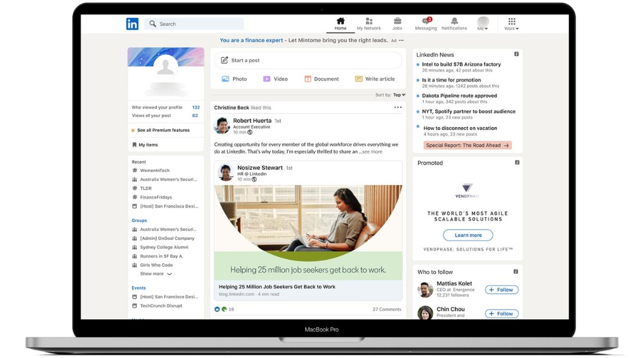Click the LinkedIn logo icon
The width and height of the screenshot is (644, 358).
pos(132,24)
